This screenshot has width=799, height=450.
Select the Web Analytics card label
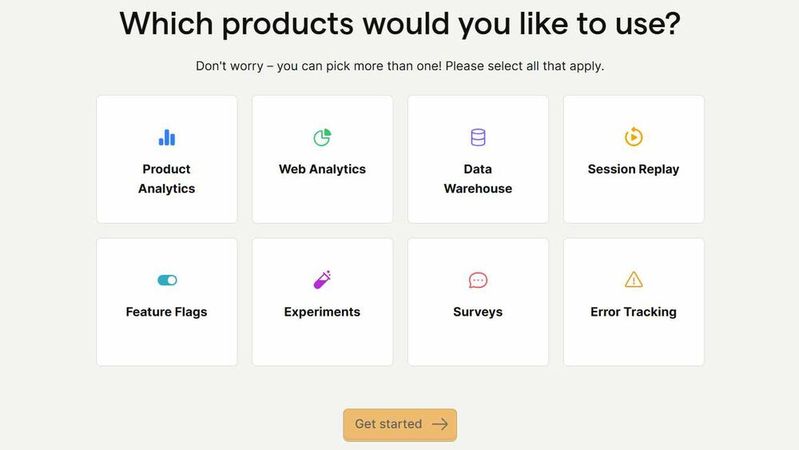[322, 169]
